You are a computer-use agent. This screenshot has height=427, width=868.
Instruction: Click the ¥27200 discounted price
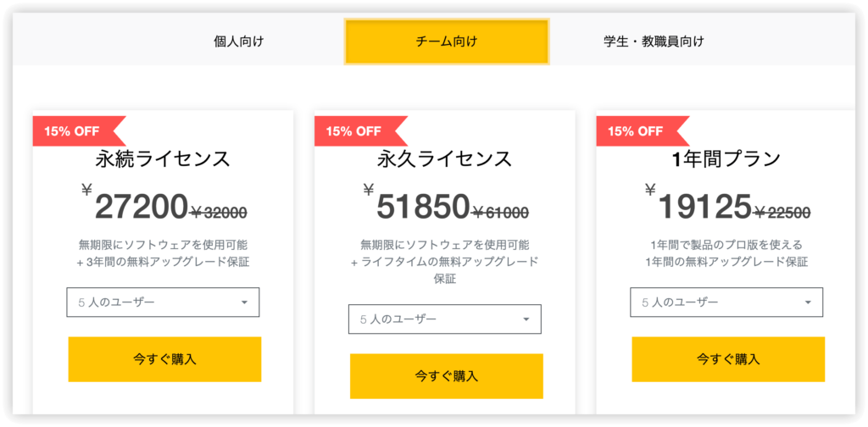pyautogui.click(x=141, y=206)
